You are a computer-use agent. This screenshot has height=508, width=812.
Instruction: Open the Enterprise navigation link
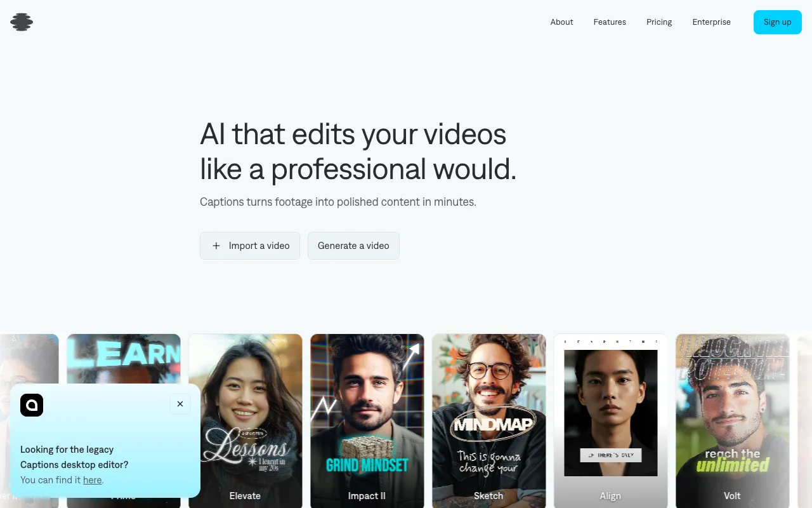(x=711, y=22)
